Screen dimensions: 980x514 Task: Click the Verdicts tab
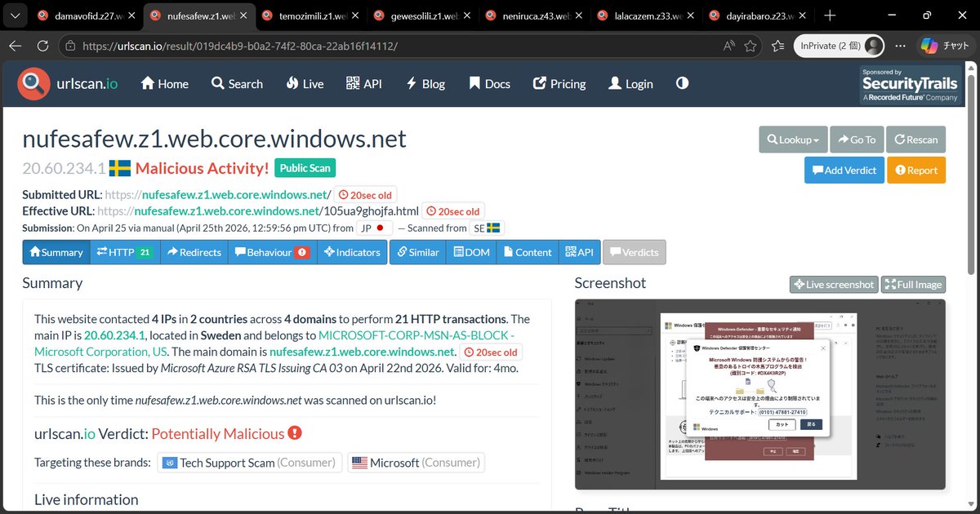pos(634,252)
